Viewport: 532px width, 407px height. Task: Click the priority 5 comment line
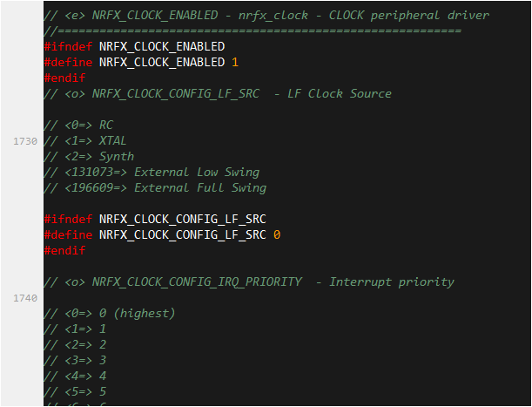point(75,392)
